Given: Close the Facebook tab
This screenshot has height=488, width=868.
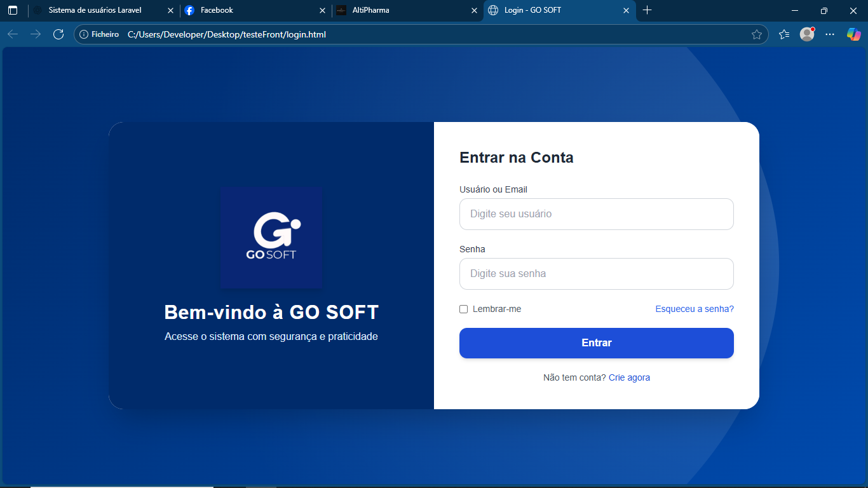Looking at the screenshot, I should (323, 10).
